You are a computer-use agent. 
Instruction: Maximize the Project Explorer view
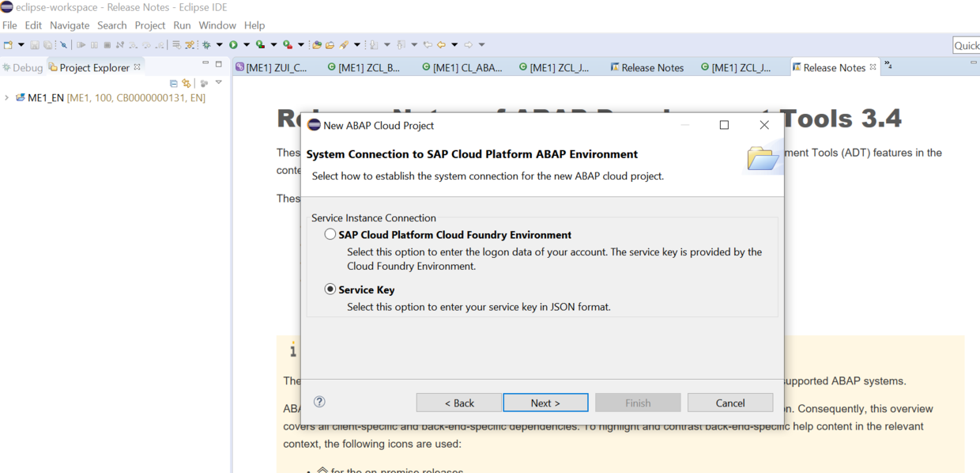point(219,64)
